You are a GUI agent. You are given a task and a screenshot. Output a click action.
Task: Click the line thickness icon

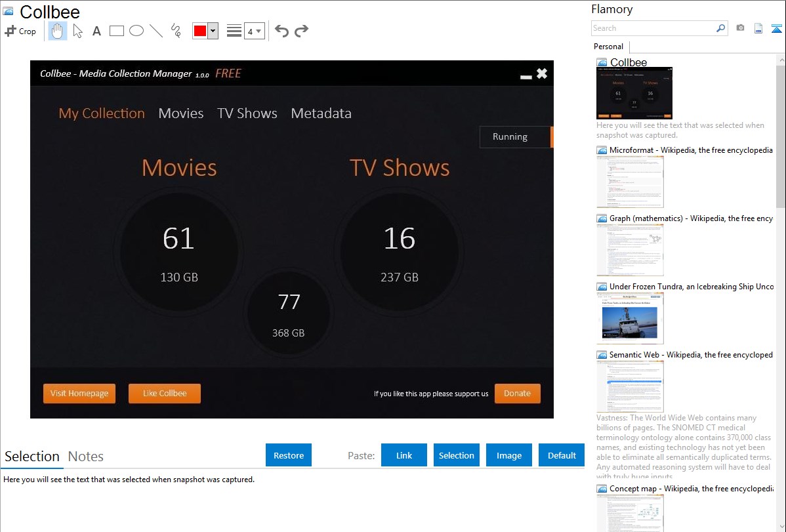[x=234, y=31]
